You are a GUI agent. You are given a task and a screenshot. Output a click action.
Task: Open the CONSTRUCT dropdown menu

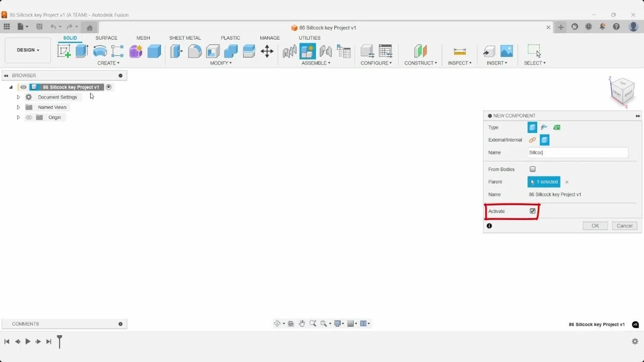tap(421, 63)
